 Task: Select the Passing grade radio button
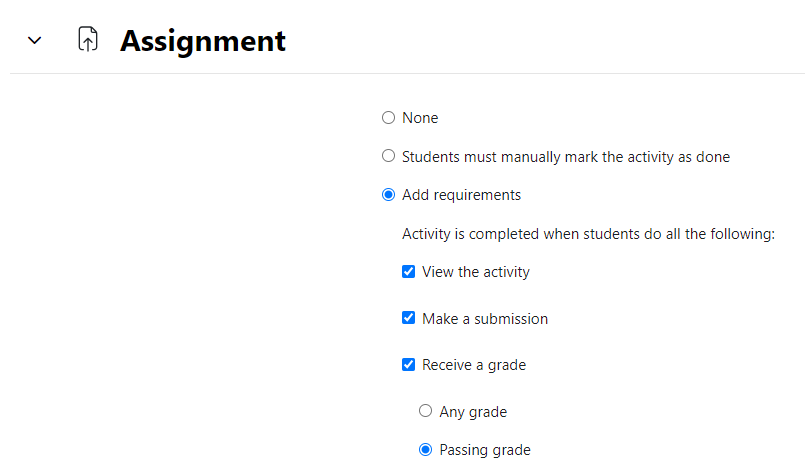tap(426, 450)
